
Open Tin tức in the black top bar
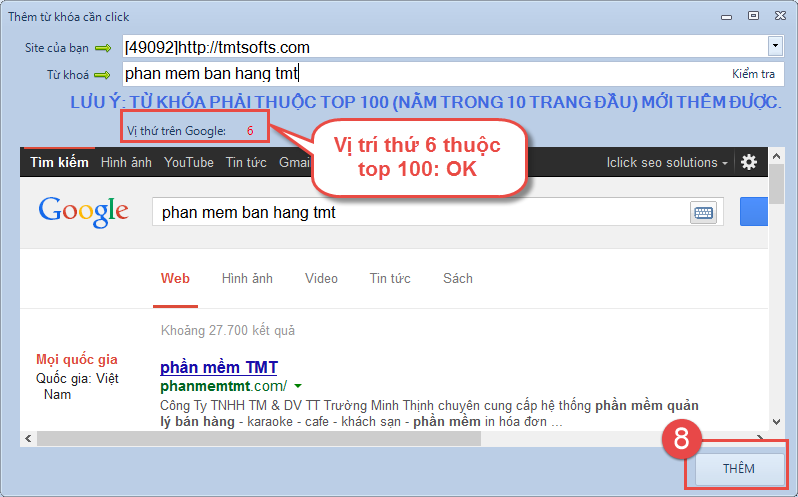[x=246, y=162]
